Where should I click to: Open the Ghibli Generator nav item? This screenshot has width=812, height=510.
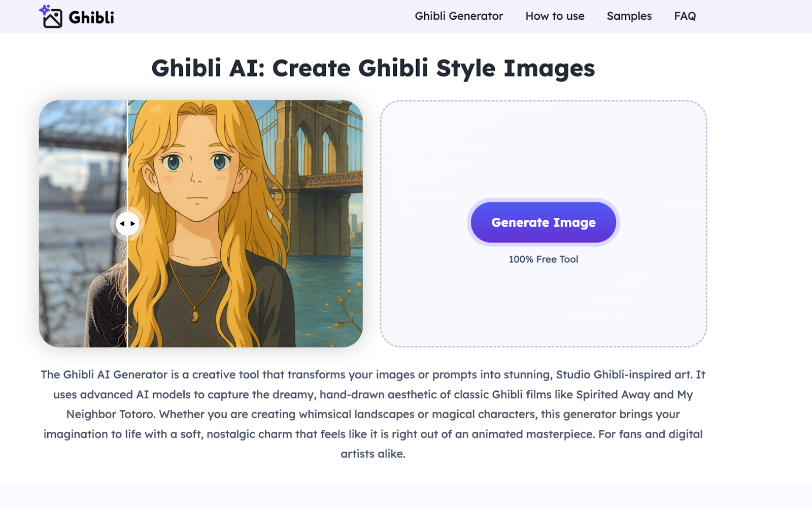[x=458, y=16]
